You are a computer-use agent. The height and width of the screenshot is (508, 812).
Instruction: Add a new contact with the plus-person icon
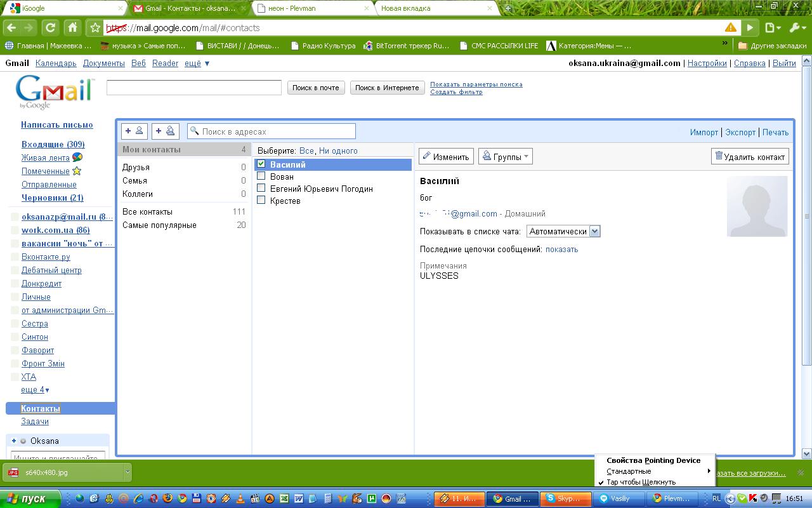[134, 131]
